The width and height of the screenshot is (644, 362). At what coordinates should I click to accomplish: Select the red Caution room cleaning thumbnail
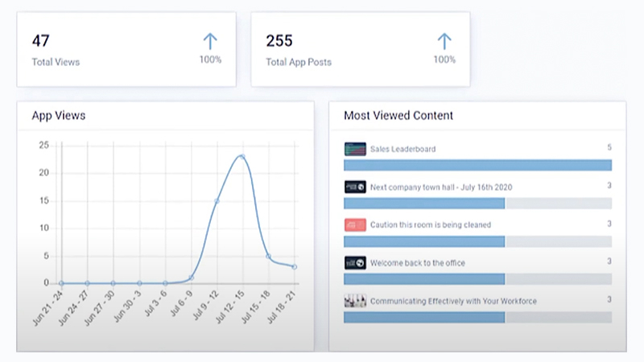[355, 224]
